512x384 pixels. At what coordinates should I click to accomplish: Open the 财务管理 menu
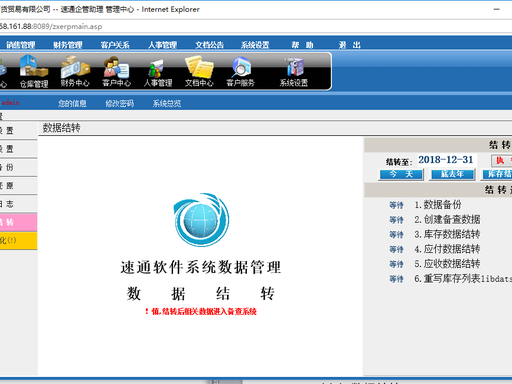click(x=68, y=45)
